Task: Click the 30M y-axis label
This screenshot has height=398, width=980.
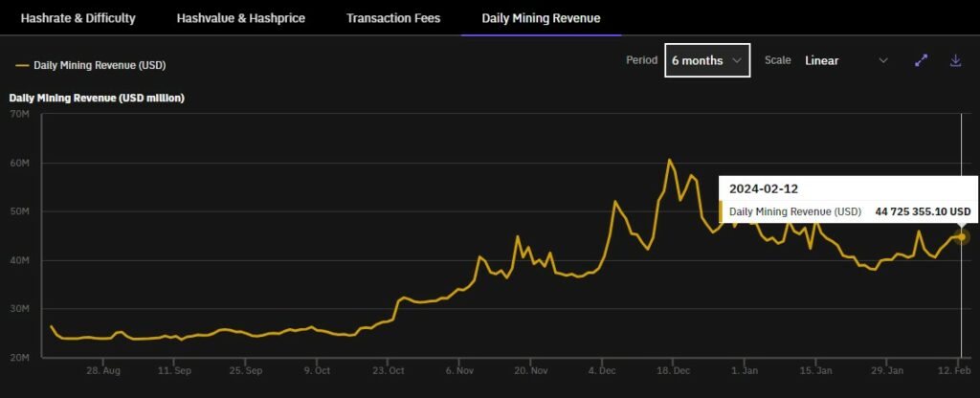Action: click(20, 309)
